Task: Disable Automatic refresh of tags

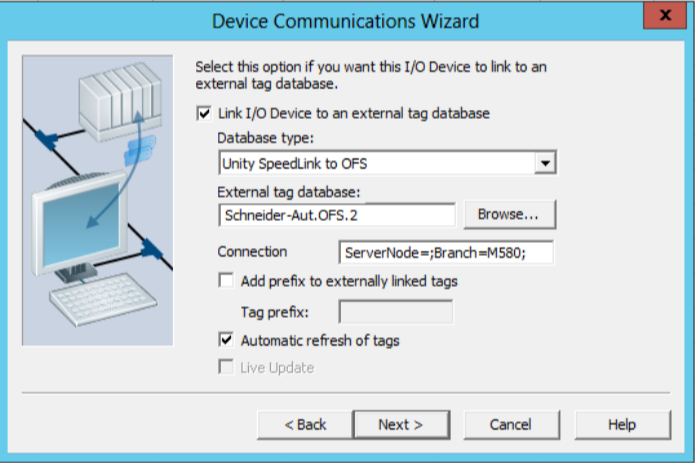Action: click(x=226, y=340)
